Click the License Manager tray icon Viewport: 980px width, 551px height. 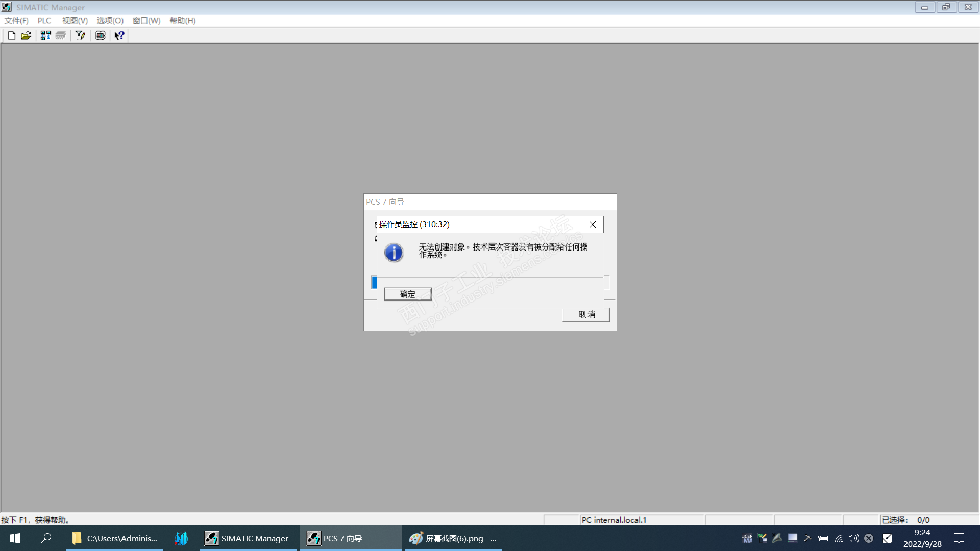pyautogui.click(x=747, y=538)
